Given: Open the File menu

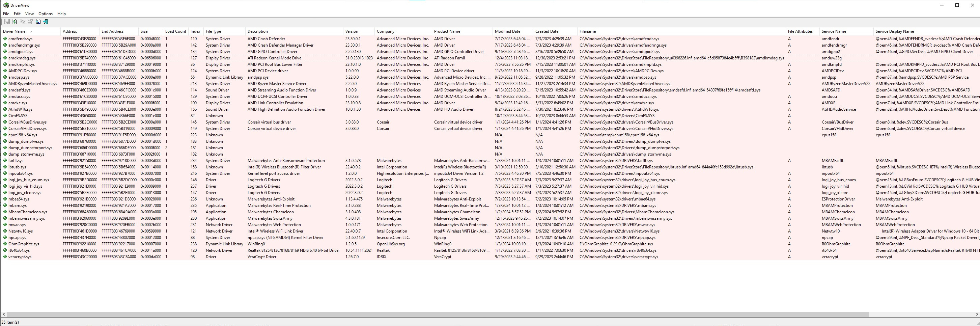Looking at the screenshot, I should [6, 14].
